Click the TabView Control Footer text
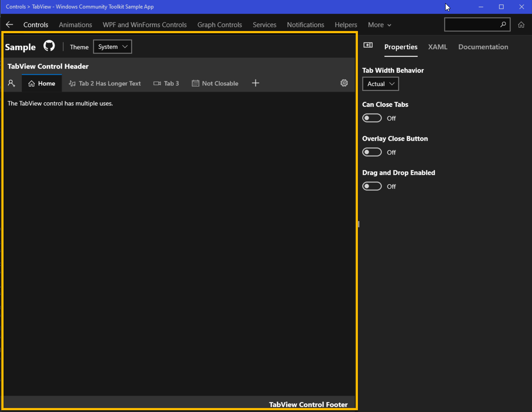Image resolution: width=532 pixels, height=412 pixels. click(308, 404)
